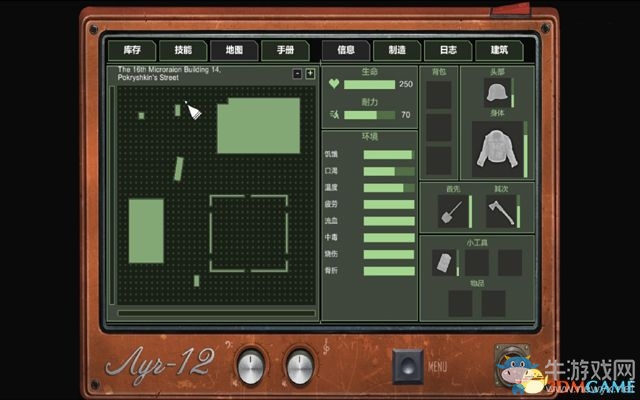Click the second empty 物品 slot
Screen dimensions: 640x400
pyautogui.click(x=493, y=303)
